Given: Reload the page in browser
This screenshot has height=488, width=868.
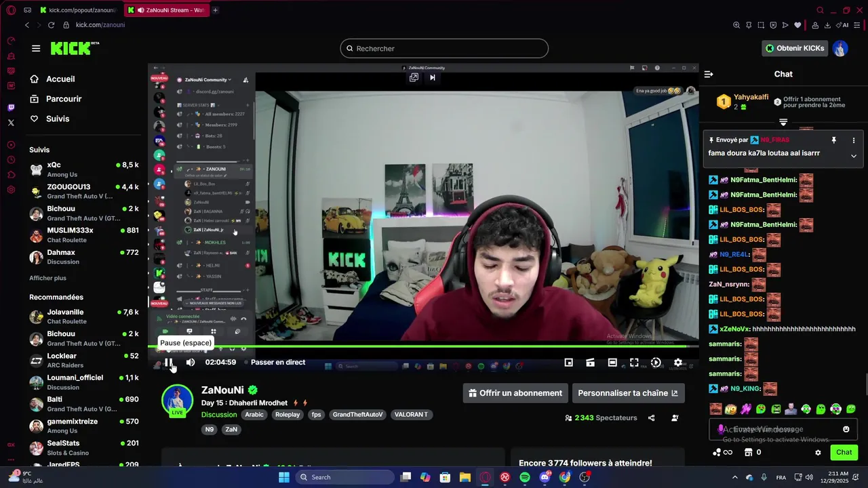Looking at the screenshot, I should click(51, 25).
